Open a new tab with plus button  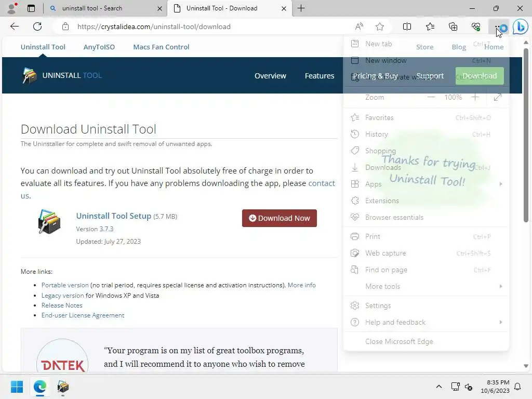pyautogui.click(x=301, y=8)
